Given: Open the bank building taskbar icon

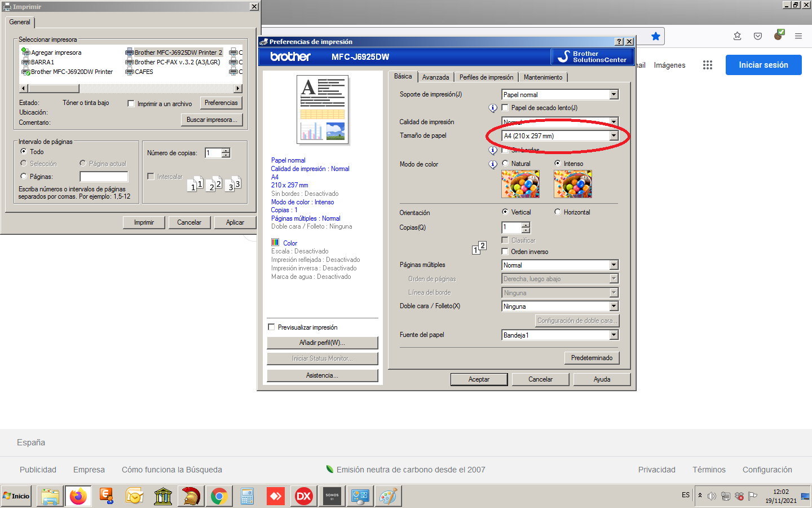Looking at the screenshot, I should tap(163, 496).
